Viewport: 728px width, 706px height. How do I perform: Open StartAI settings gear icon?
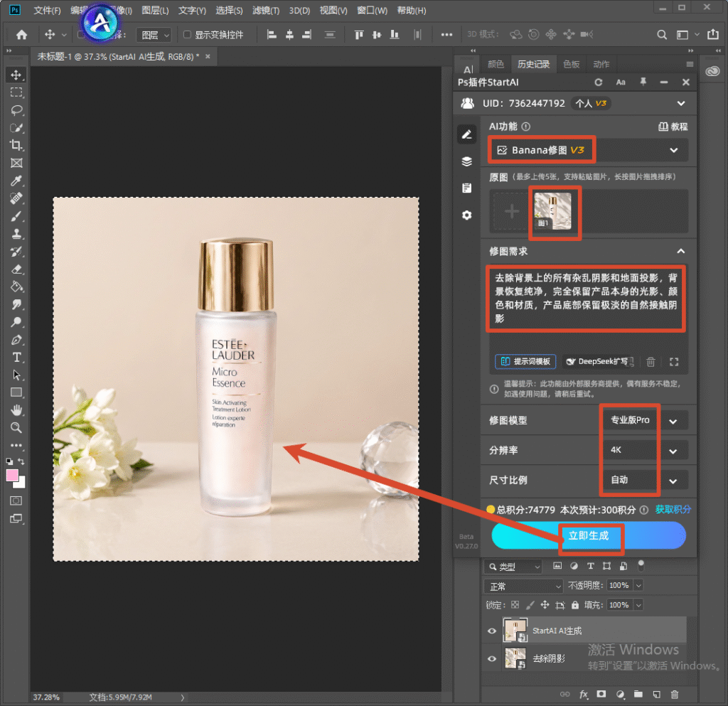[x=466, y=215]
